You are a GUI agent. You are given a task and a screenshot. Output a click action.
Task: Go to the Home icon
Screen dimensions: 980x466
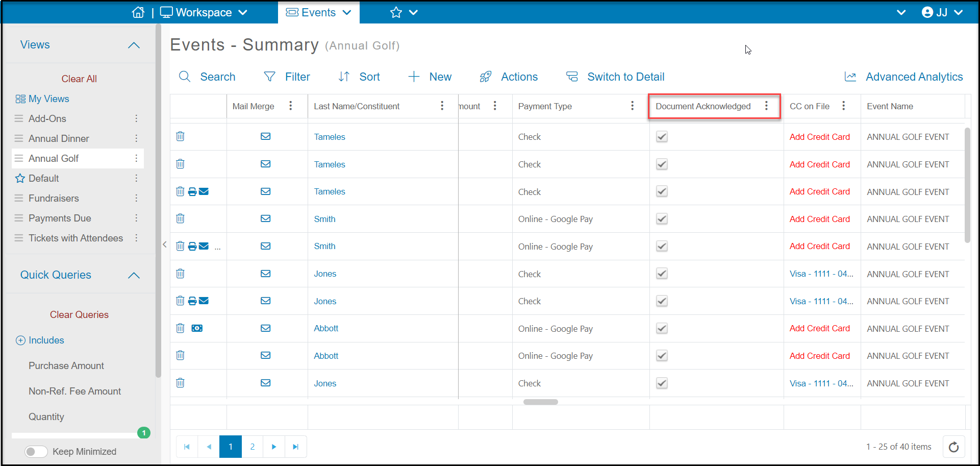pos(138,12)
